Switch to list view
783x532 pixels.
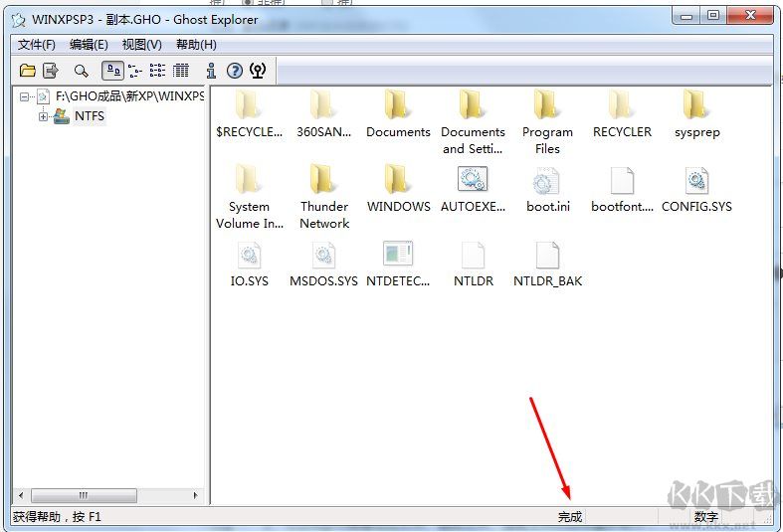pyautogui.click(x=158, y=71)
